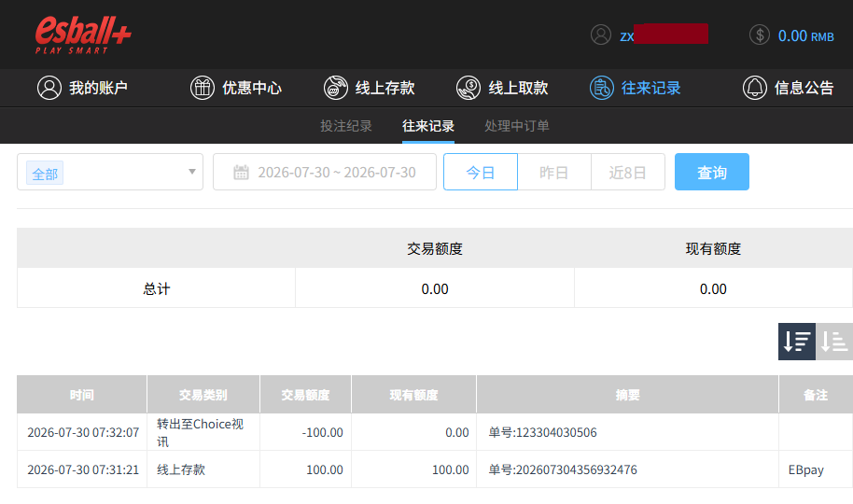
Task: Switch to the 处理中订单 sub-tab
Action: pos(517,126)
